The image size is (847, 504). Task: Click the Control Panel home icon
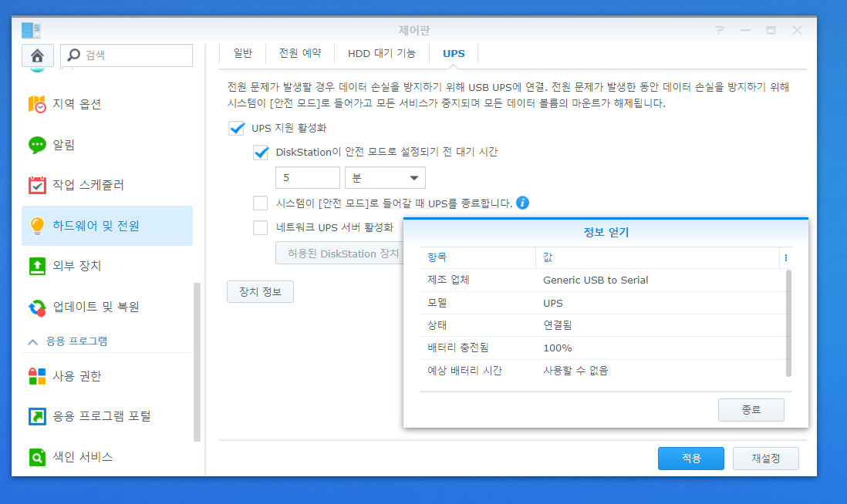[37, 55]
